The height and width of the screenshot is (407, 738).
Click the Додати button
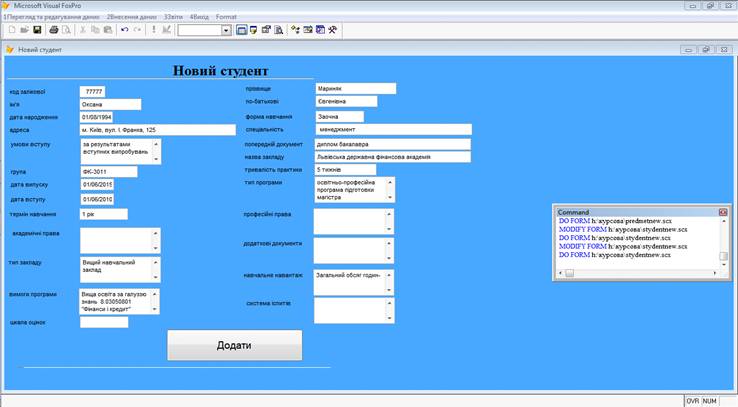[234, 345]
